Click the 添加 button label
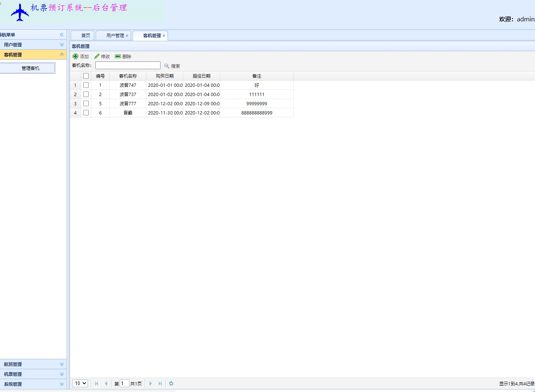The width and height of the screenshot is (535, 392). tap(84, 56)
